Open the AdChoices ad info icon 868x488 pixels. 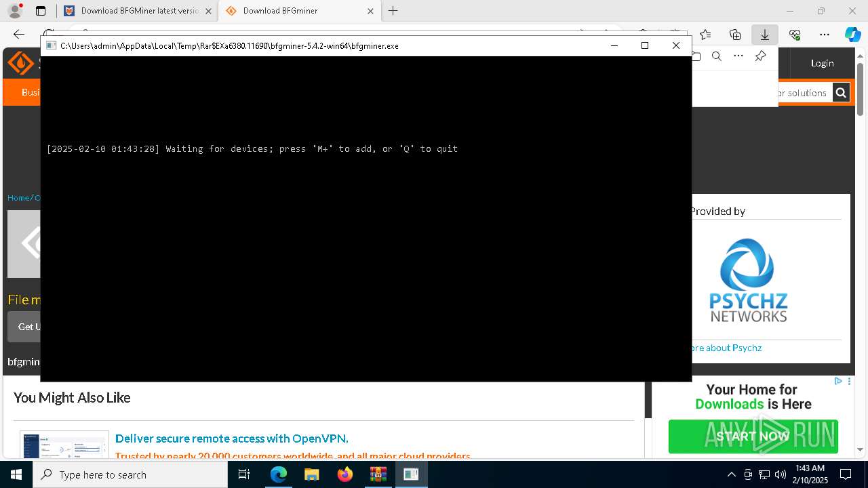pyautogui.click(x=838, y=382)
